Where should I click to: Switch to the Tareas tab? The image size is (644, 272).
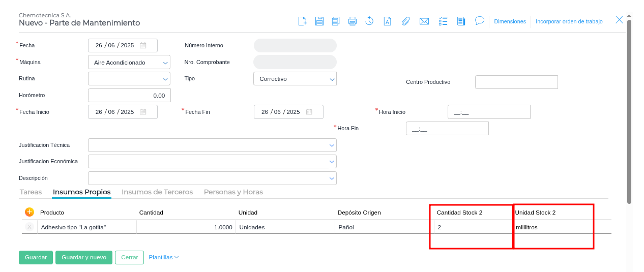tap(31, 192)
